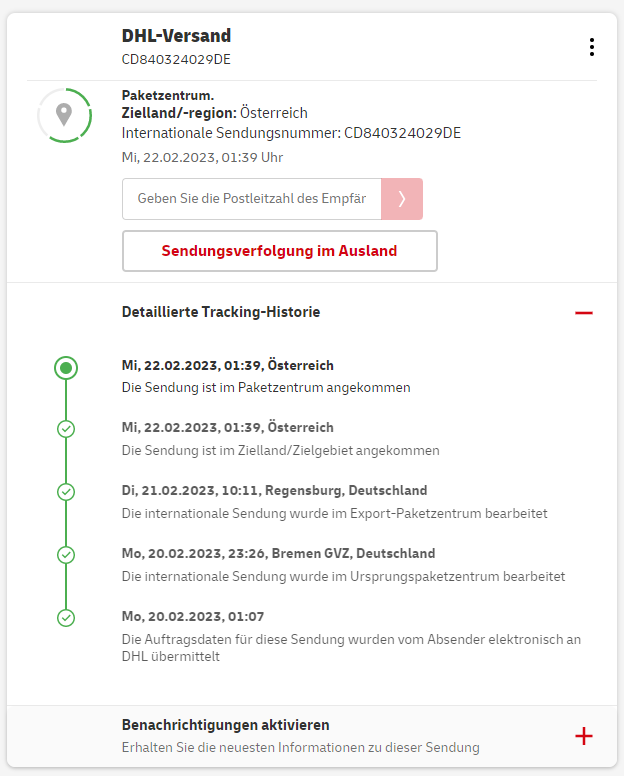
Task: Click the Regensburg, Deutschland history entry
Action: (274, 491)
